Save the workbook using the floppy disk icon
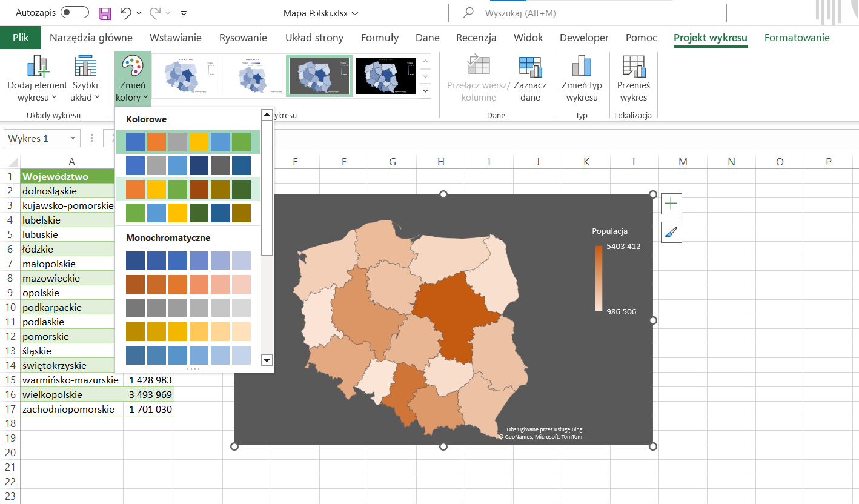Viewport: 859px width, 504px height. 105,13
